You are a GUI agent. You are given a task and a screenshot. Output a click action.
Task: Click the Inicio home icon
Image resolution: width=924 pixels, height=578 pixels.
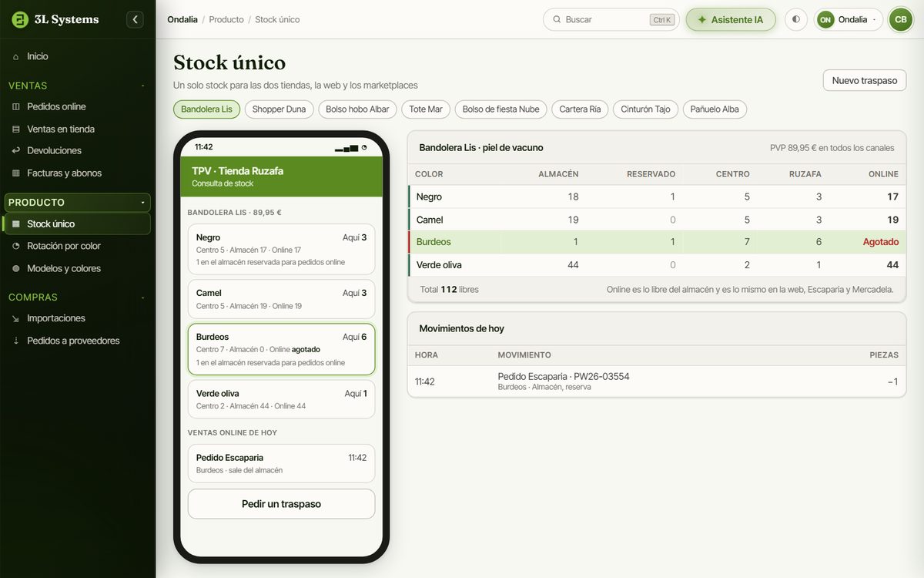[x=16, y=56]
